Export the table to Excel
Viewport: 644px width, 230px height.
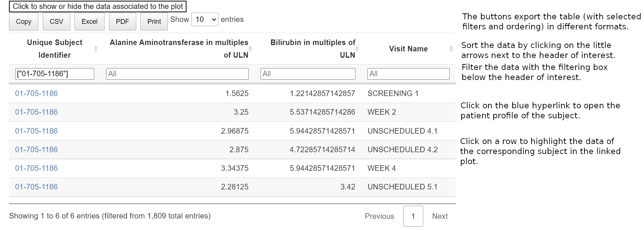pyautogui.click(x=89, y=22)
